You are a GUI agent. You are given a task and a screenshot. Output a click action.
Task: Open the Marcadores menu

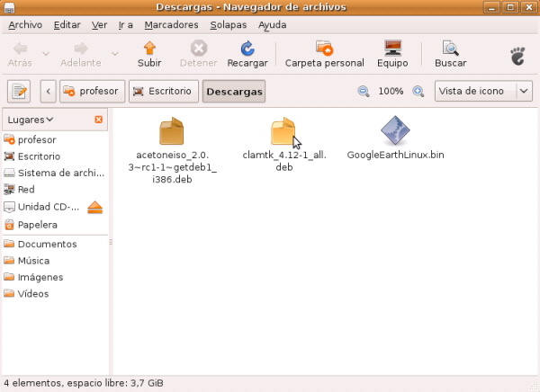172,25
